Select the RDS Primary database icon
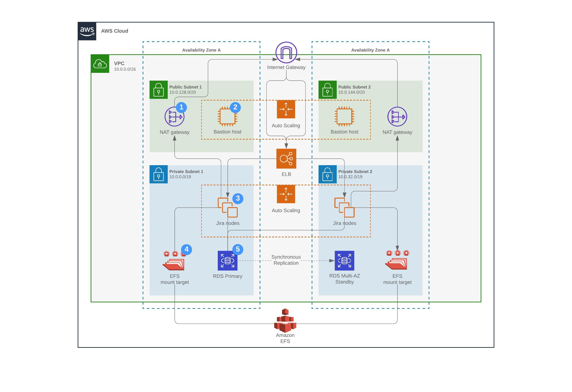572x392 pixels. (227, 261)
